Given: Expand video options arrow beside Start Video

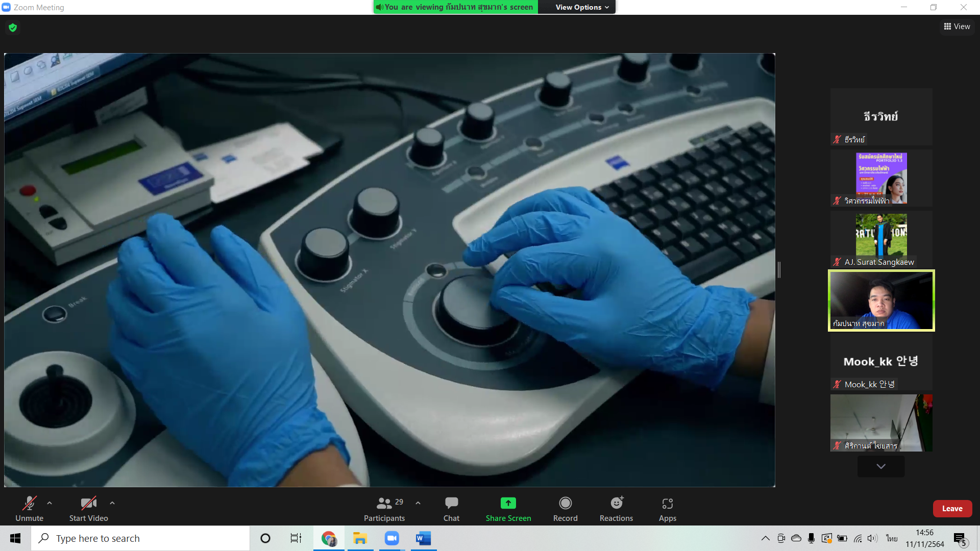Looking at the screenshot, I should point(112,503).
